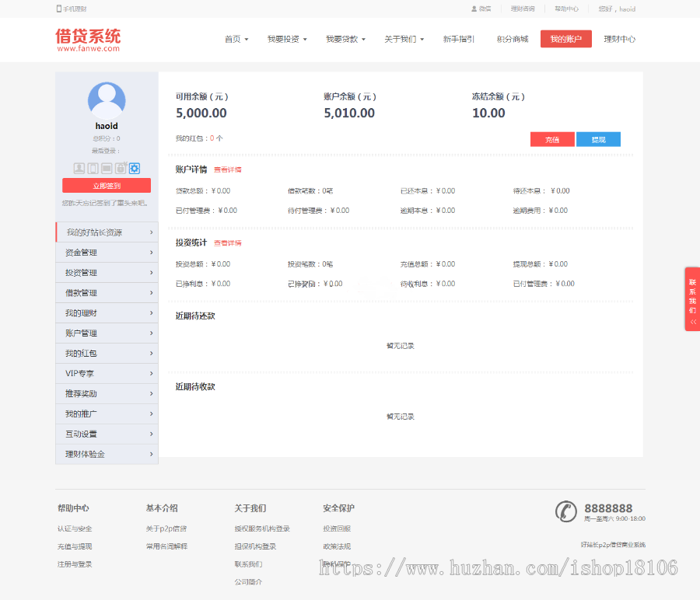Open account settings via the blue gear icon
Viewport: 700px width, 600px height.
click(x=134, y=168)
